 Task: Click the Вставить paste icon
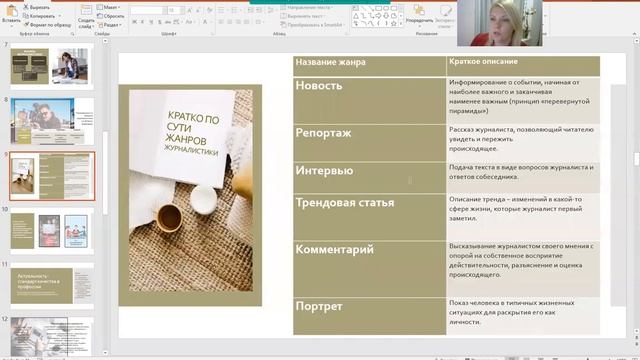pyautogui.click(x=11, y=11)
